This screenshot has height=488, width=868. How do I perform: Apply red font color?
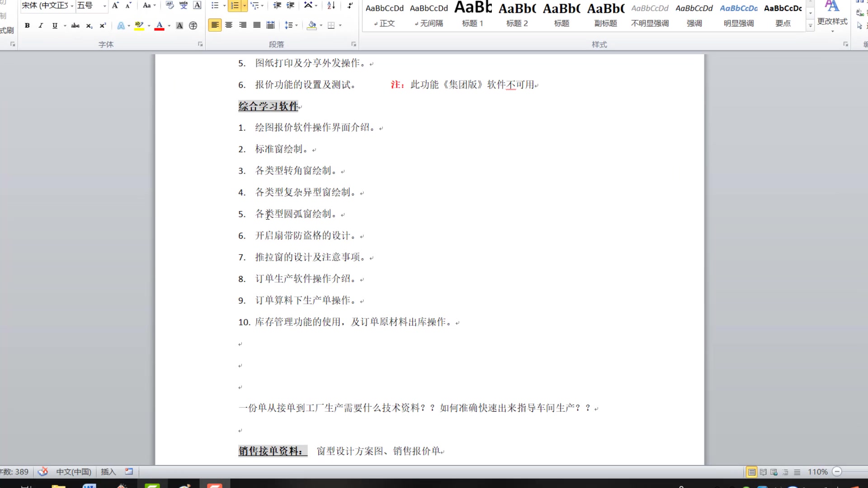[159, 25]
